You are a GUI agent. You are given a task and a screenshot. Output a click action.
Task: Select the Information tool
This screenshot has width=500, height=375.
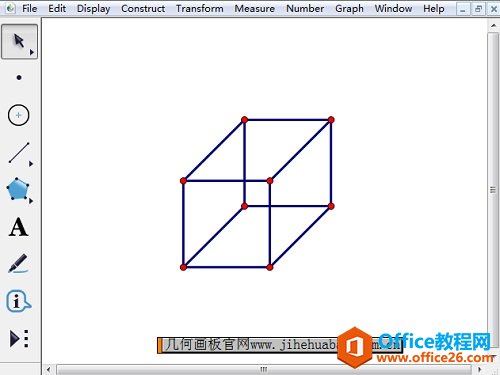pyautogui.click(x=19, y=301)
